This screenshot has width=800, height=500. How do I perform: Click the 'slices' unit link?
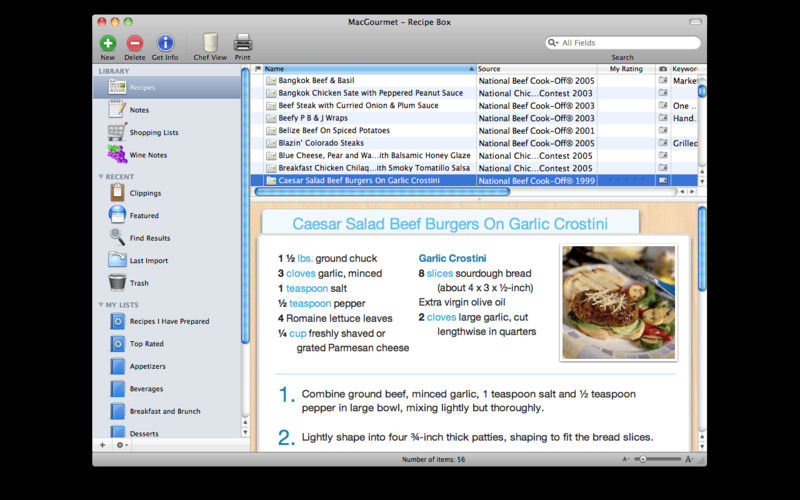point(440,273)
